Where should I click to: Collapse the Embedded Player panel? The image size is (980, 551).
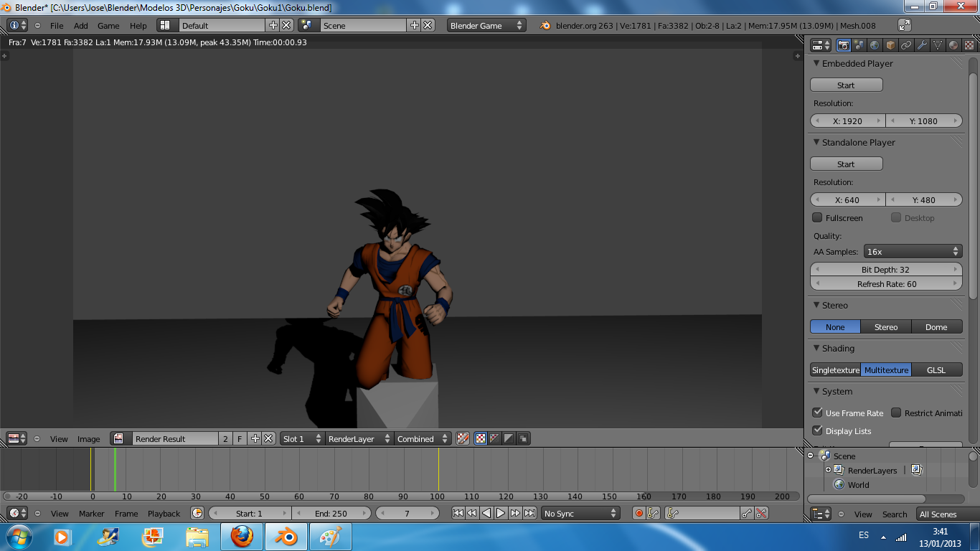coord(816,63)
